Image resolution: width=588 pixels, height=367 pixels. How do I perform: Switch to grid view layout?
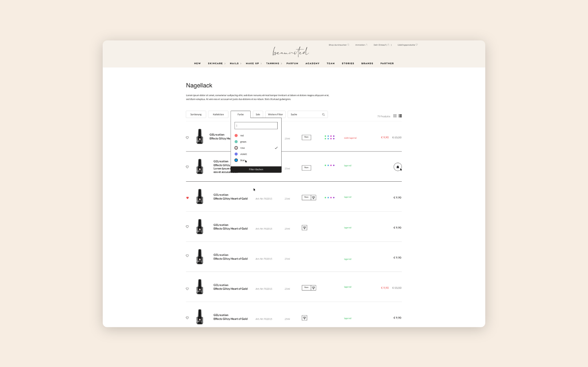(395, 116)
